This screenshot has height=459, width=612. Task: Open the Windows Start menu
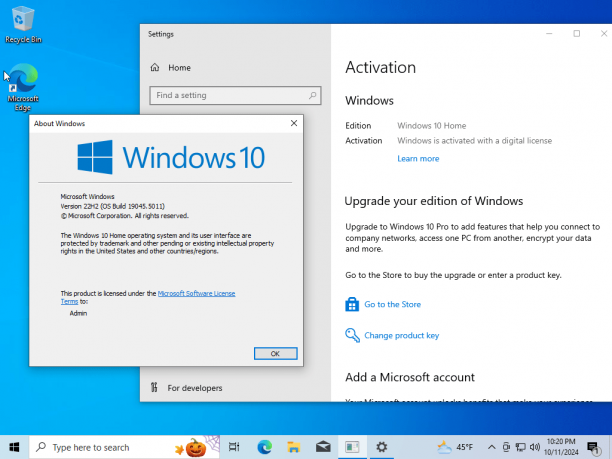click(14, 447)
